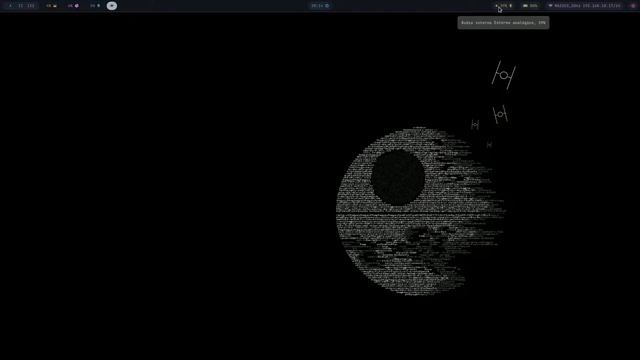Click the clock in the center of the bar

[x=320, y=6]
